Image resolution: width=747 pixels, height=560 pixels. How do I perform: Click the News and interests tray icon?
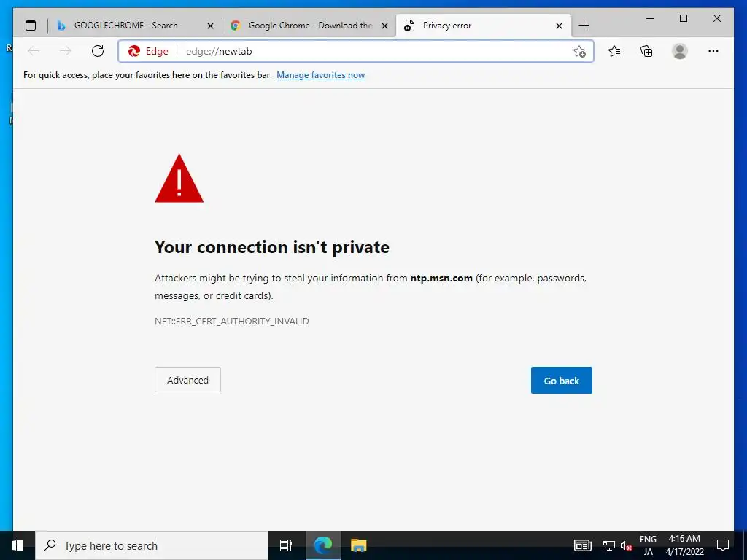582,545
